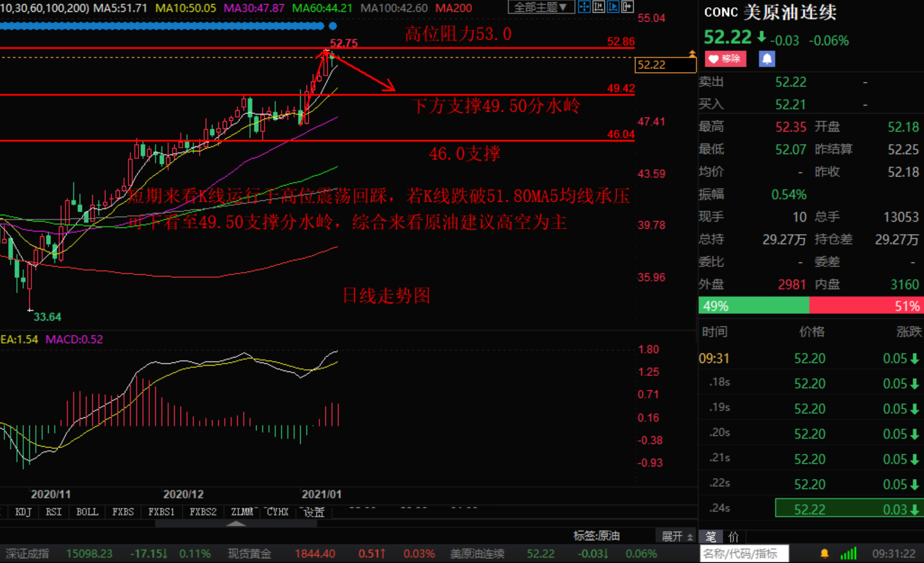The height and width of the screenshot is (563, 924).
Task: Click the 2020/12 date axis label
Action: pyautogui.click(x=184, y=494)
